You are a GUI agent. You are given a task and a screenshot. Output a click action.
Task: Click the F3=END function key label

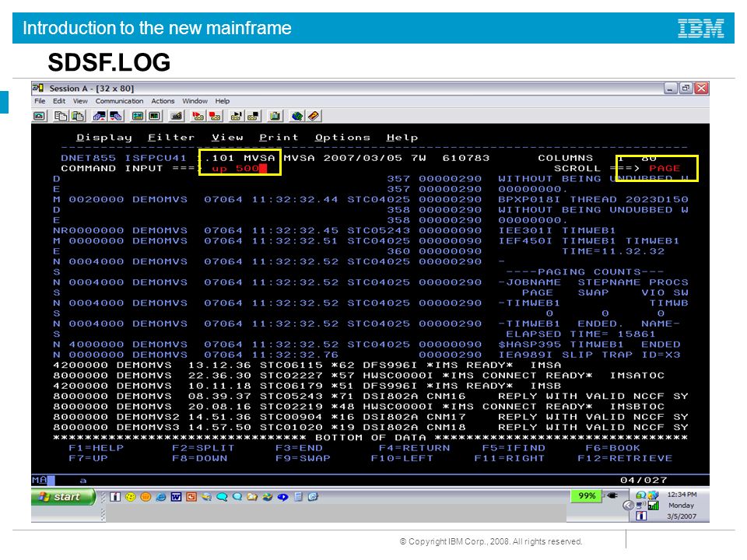tap(299, 448)
